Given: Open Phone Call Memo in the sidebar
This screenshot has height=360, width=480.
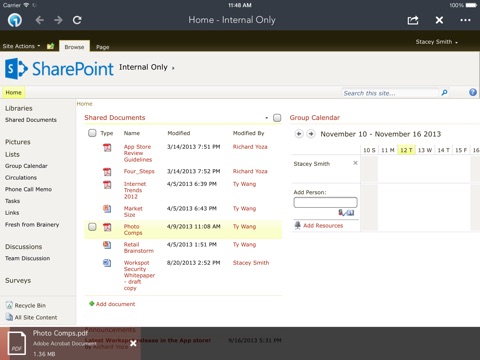Looking at the screenshot, I should pyautogui.click(x=28, y=189).
